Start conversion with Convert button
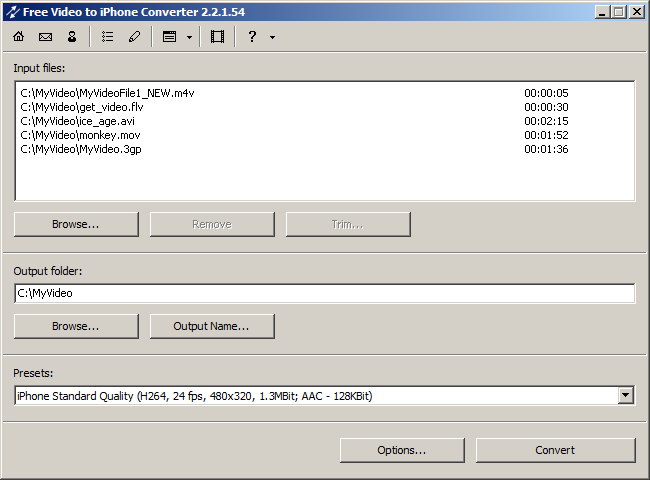 click(555, 450)
